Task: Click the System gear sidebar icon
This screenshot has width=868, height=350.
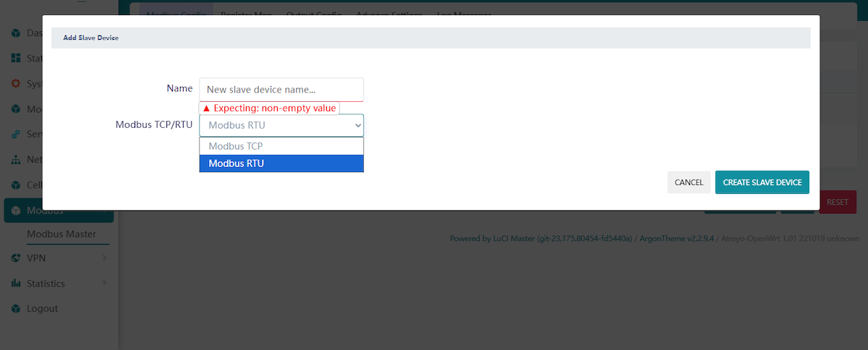Action: point(16,84)
